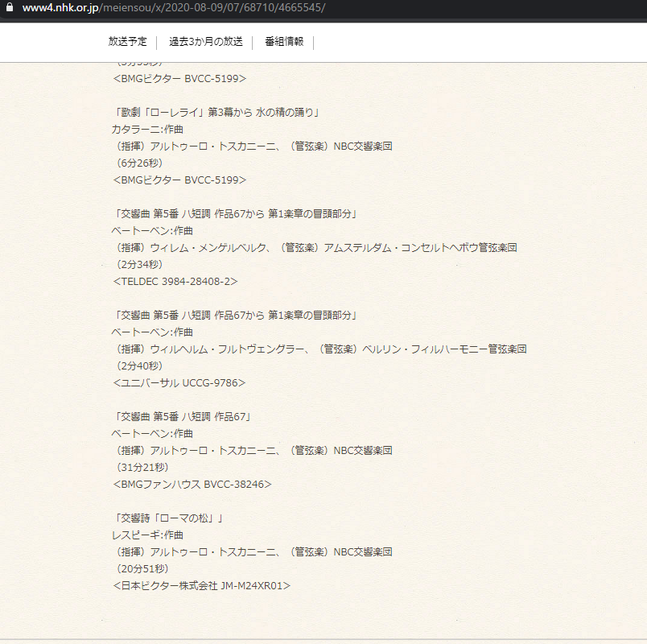Screen dimensions: 647x644
Task: Click the text <ユニバーサル UCCG-9786>
Action: [x=179, y=383]
